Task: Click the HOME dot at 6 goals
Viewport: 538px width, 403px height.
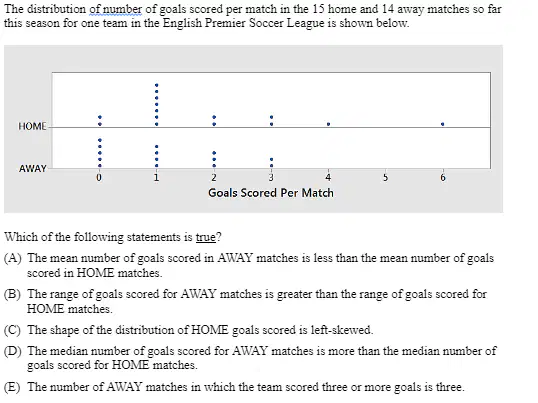Action: [443, 124]
